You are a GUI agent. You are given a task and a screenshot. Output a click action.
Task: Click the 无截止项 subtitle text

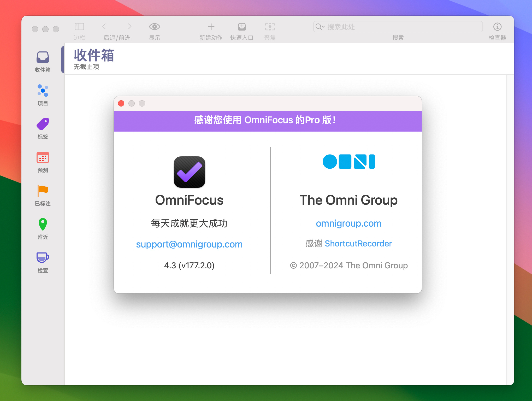86,67
